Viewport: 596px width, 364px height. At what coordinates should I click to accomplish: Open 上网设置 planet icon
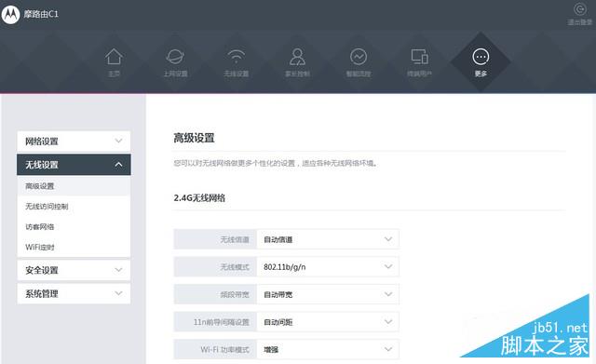(x=175, y=57)
